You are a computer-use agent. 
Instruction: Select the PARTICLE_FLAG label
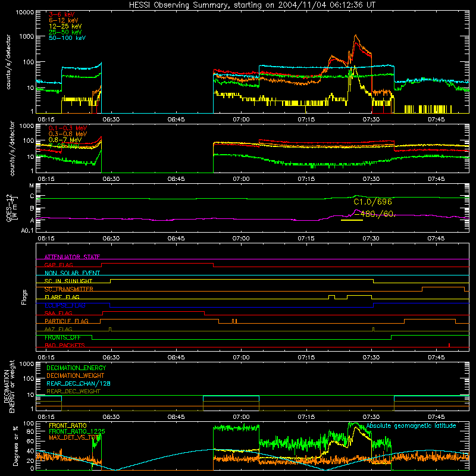click(67, 321)
